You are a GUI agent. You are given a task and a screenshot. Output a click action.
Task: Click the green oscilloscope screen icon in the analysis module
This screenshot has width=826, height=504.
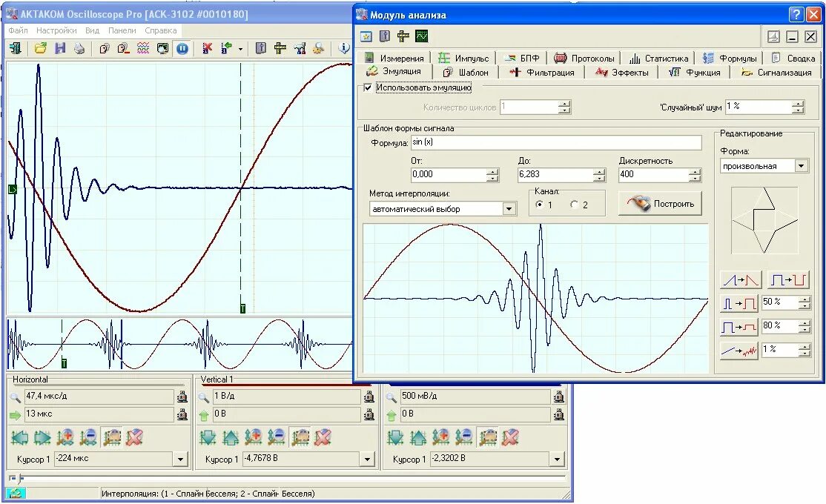(421, 36)
